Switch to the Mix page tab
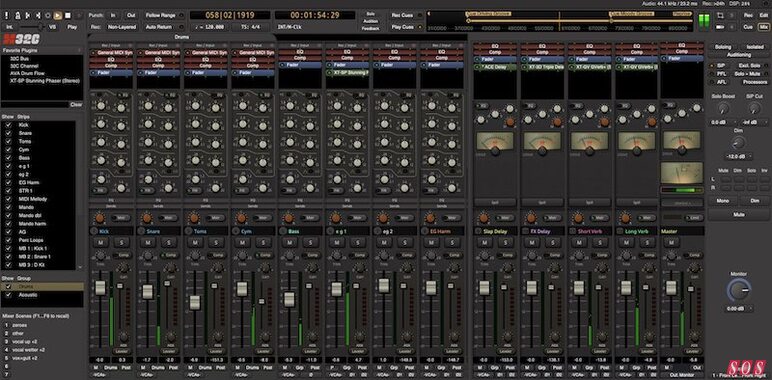 coord(764,27)
